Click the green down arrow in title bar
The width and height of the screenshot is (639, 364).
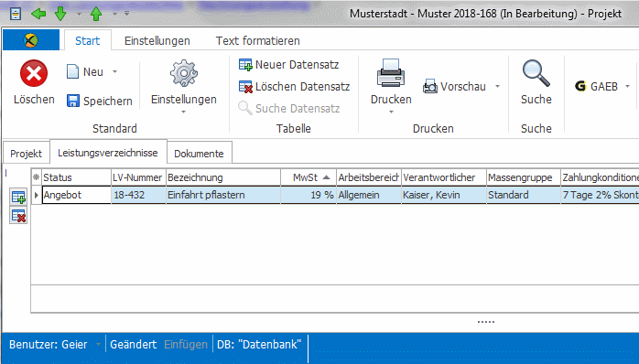60,14
